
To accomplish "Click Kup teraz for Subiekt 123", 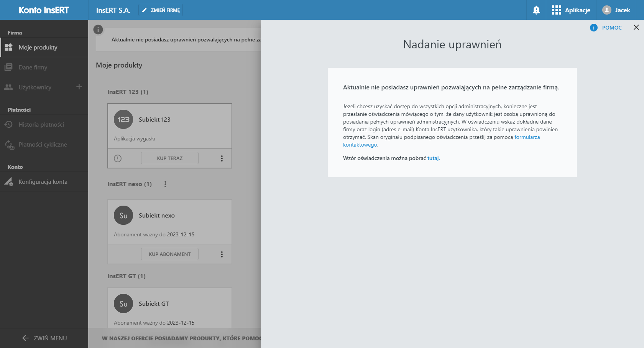I will point(170,158).
